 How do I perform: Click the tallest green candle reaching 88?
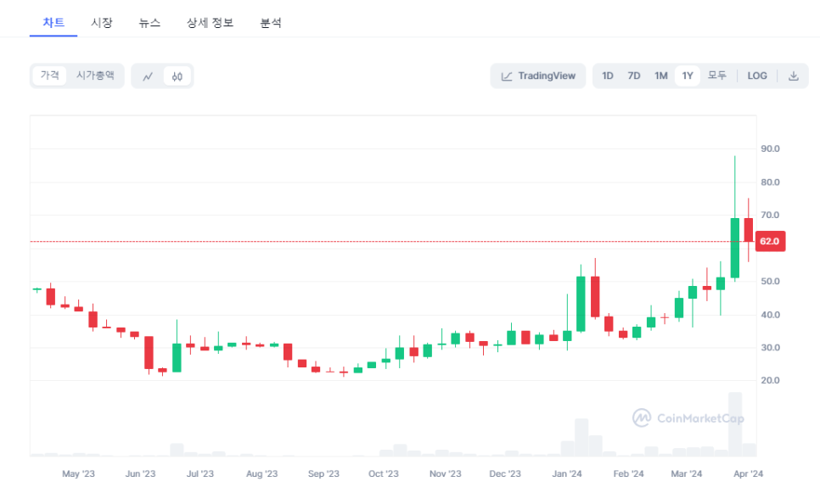(x=735, y=248)
